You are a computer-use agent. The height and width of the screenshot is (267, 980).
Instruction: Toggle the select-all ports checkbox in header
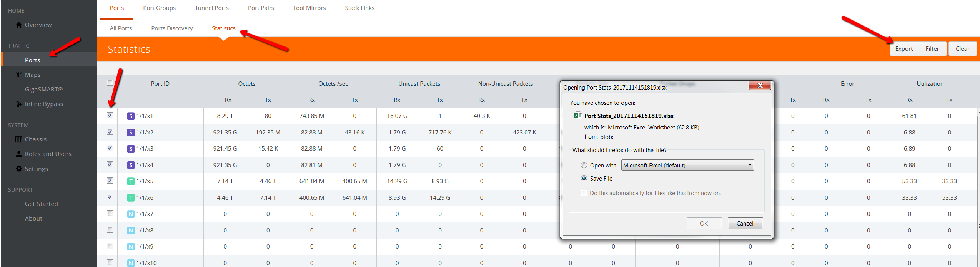pyautogui.click(x=110, y=83)
